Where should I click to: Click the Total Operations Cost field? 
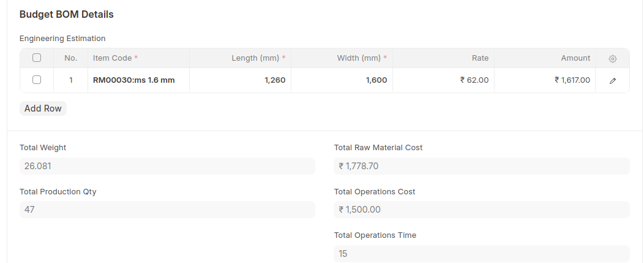[482, 210]
